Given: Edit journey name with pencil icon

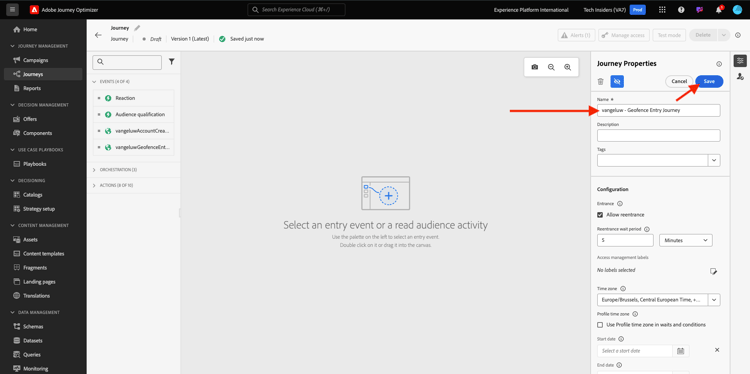Looking at the screenshot, I should pyautogui.click(x=137, y=28).
